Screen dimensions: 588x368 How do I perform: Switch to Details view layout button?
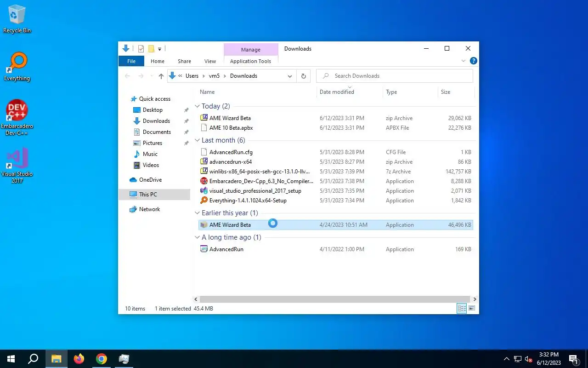click(x=462, y=309)
